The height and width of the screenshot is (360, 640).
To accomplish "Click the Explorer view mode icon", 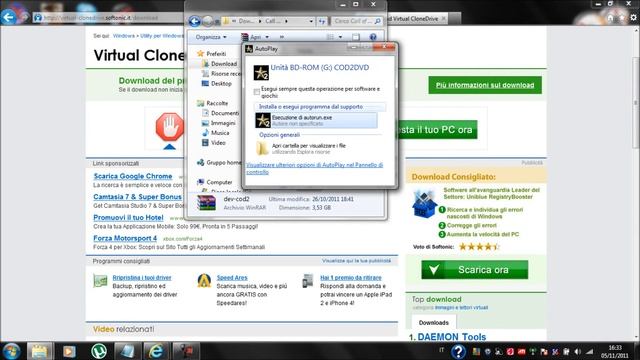I will coord(330,37).
